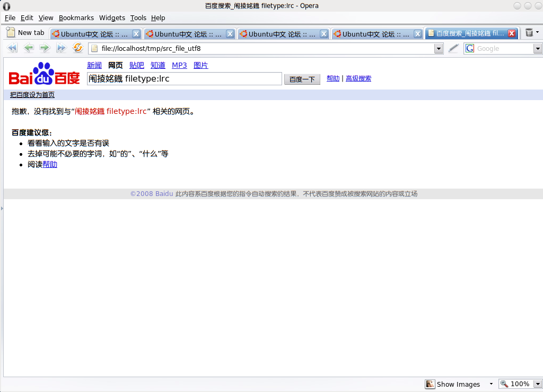Open the Bookmarks menu

point(76,17)
